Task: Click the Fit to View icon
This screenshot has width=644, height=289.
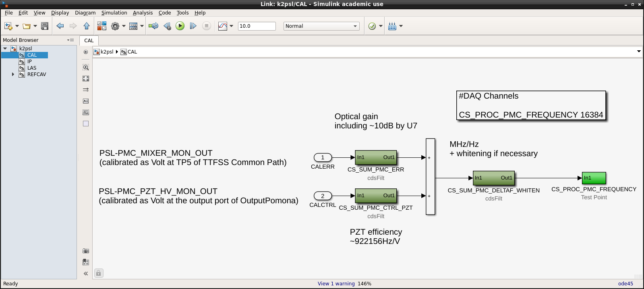Action: pyautogui.click(x=86, y=78)
